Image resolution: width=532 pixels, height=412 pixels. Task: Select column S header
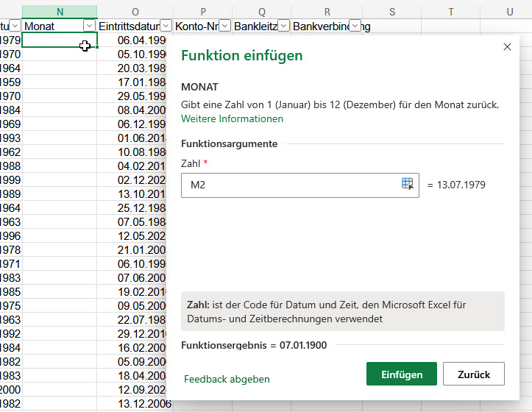coord(392,12)
